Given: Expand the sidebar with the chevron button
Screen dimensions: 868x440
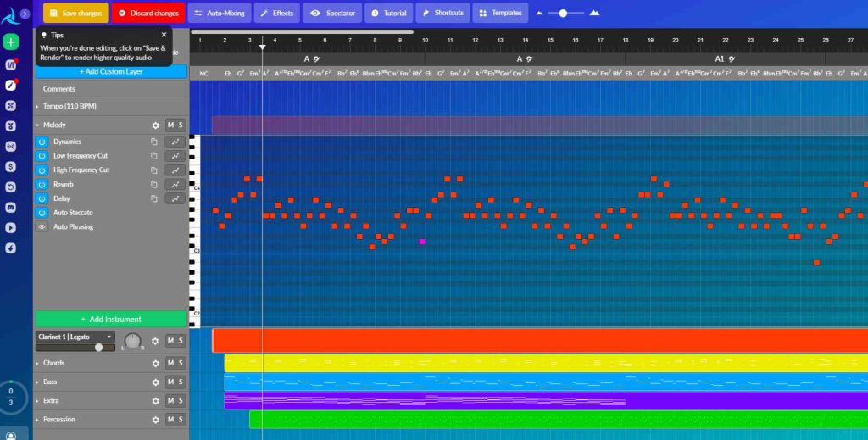Looking at the screenshot, I should click(x=25, y=14).
